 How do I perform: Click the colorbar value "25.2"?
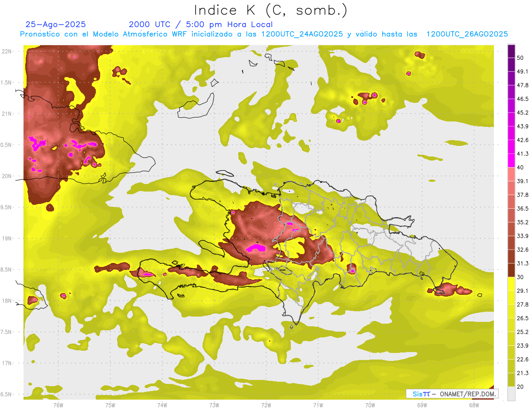pos(523,332)
